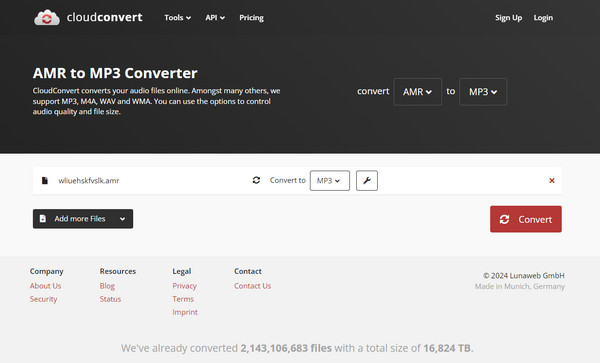Click the CloudConvert cloud logo icon
Image resolution: width=600 pixels, height=363 pixels.
pyautogui.click(x=47, y=18)
